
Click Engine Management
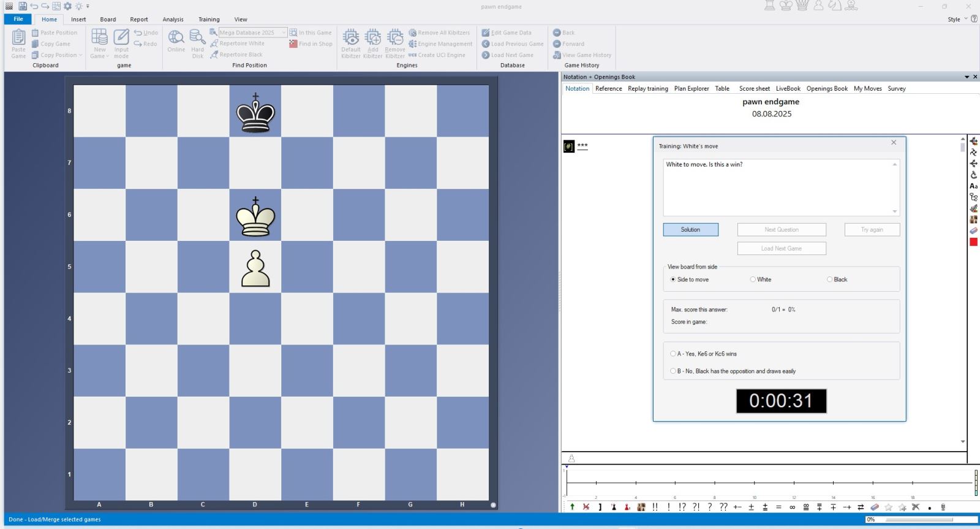point(445,44)
